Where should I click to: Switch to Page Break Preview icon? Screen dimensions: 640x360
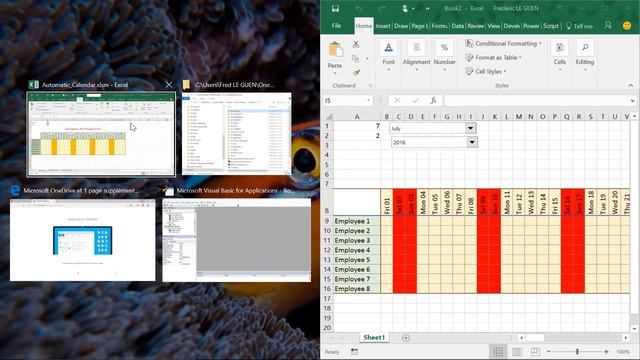pyautogui.click(x=535, y=351)
